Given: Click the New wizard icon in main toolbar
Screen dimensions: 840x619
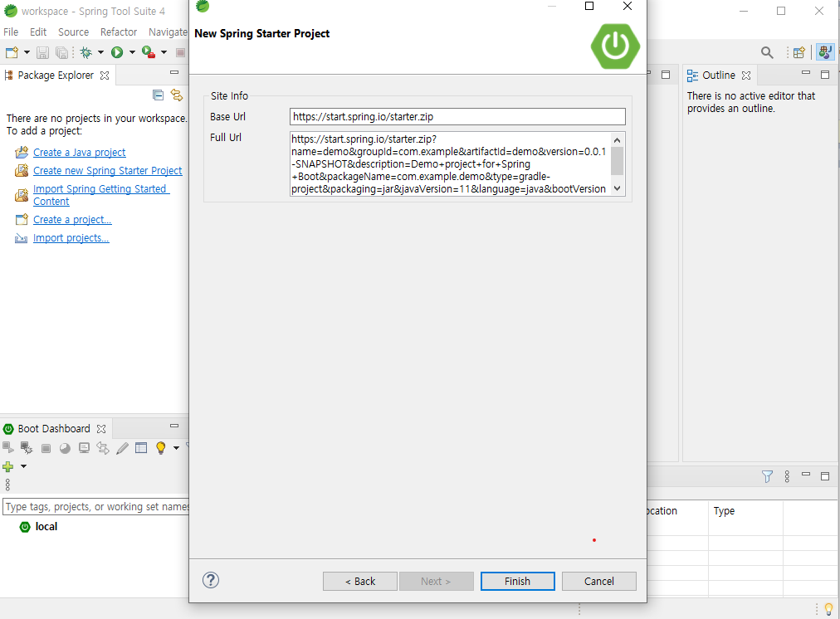Looking at the screenshot, I should tap(12, 52).
